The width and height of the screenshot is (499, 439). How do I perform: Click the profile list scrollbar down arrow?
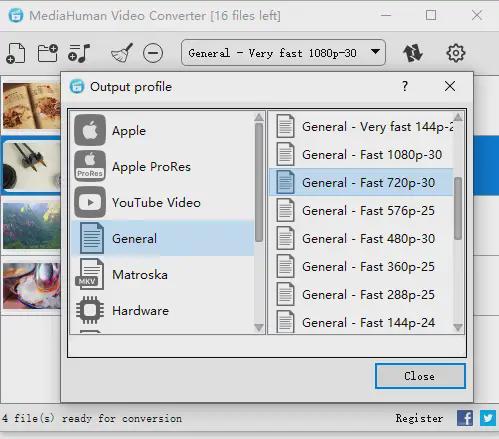[458, 327]
